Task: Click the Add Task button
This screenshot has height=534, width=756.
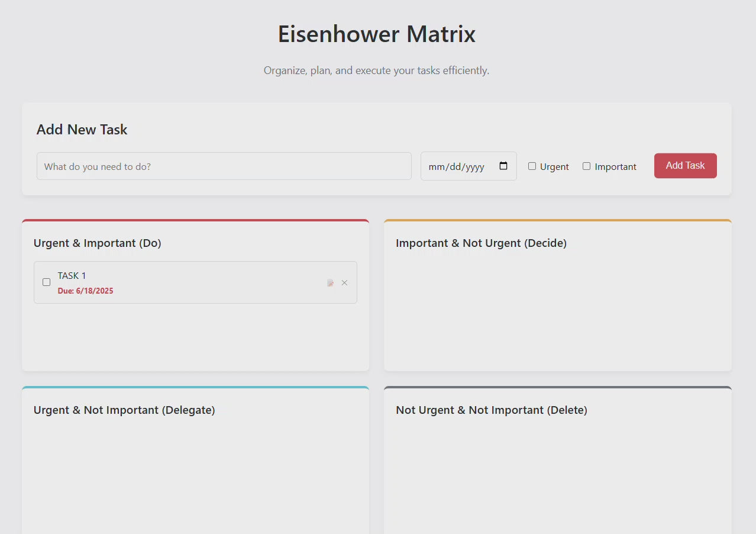Action: click(685, 166)
